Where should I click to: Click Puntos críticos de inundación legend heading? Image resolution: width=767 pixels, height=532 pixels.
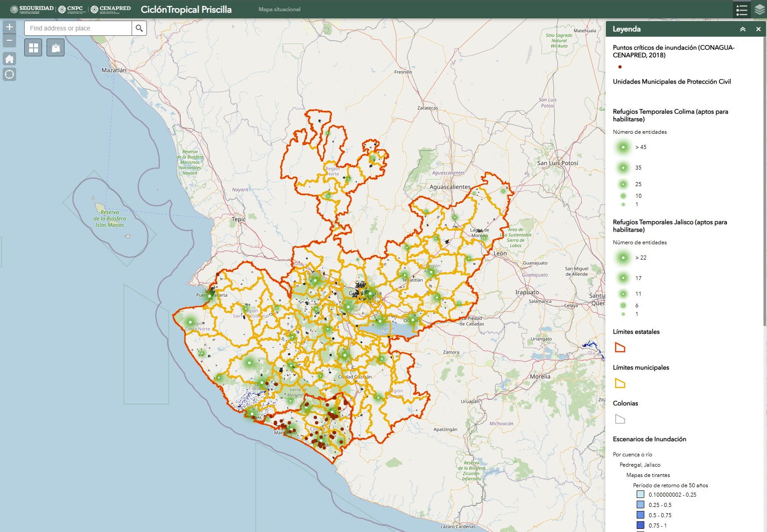point(673,51)
